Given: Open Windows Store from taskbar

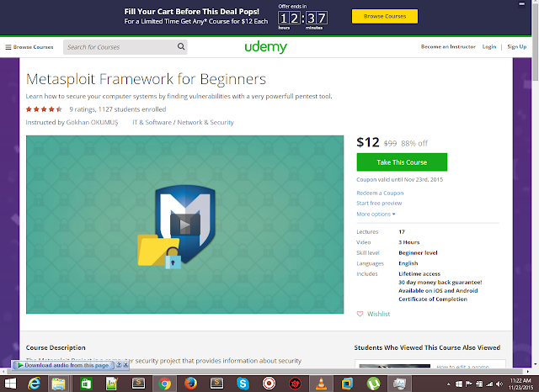Looking at the screenshot, I should [x=85, y=384].
